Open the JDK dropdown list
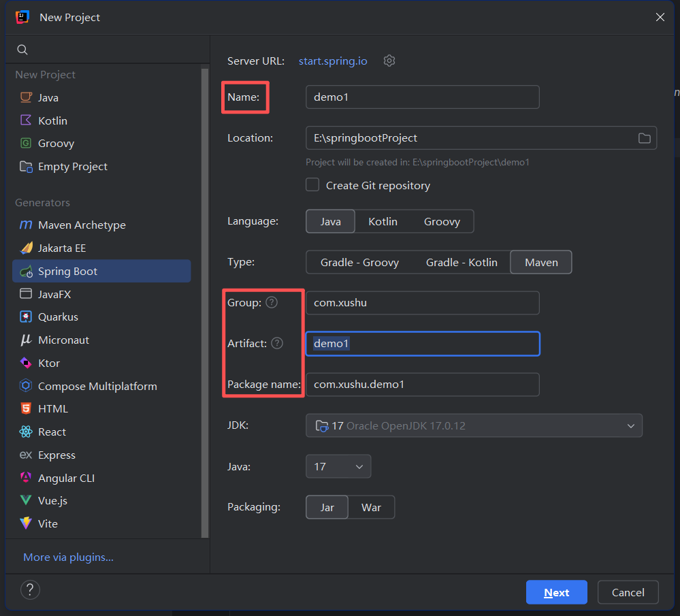This screenshot has height=616, width=680. pyautogui.click(x=474, y=425)
